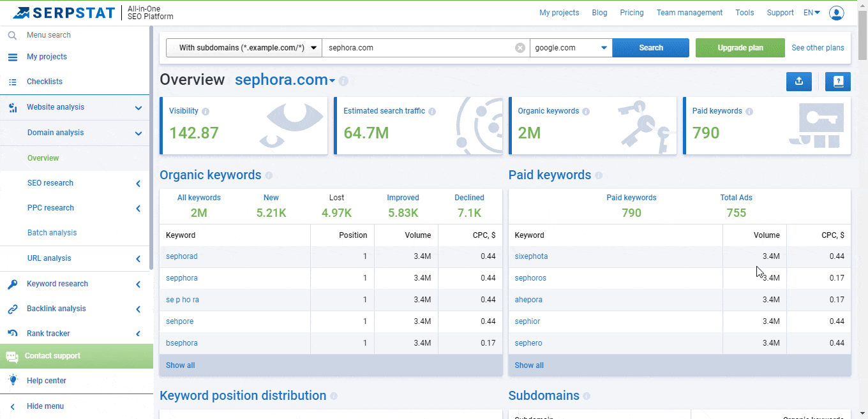Click the My projects hamburger icon in sidebar
The height and width of the screenshot is (419, 868).
coord(12,57)
